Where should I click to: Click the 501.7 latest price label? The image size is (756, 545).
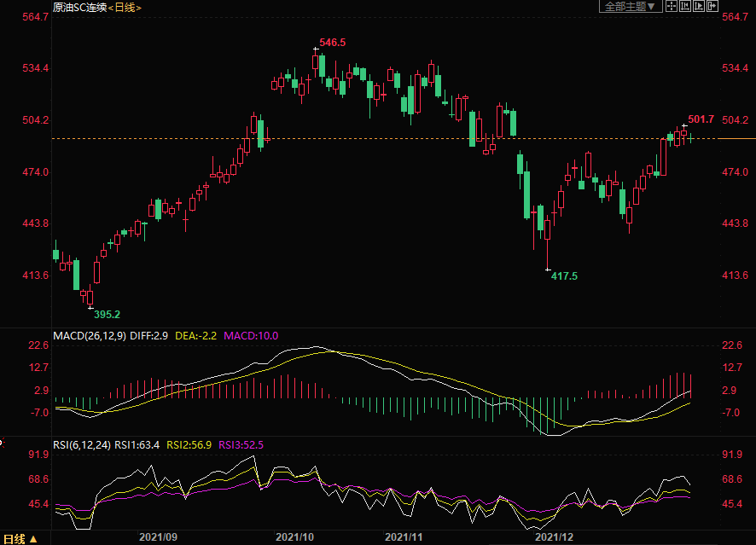pyautogui.click(x=701, y=119)
